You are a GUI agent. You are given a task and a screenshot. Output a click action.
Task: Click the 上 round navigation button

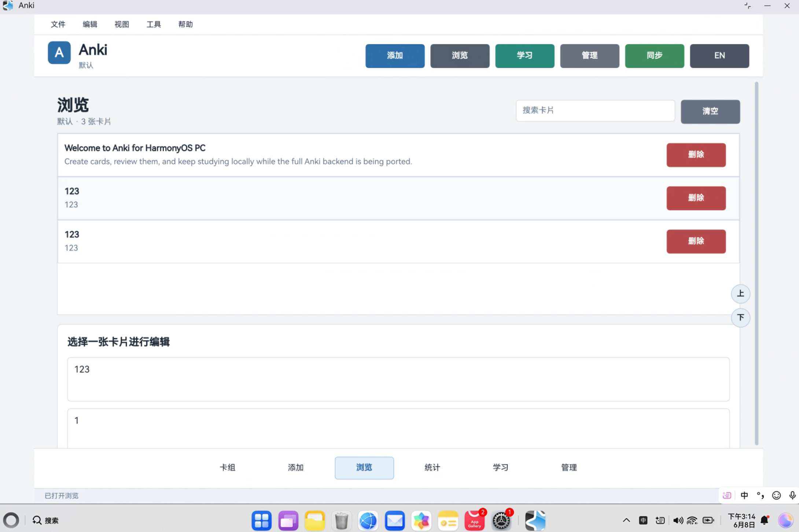pyautogui.click(x=740, y=294)
